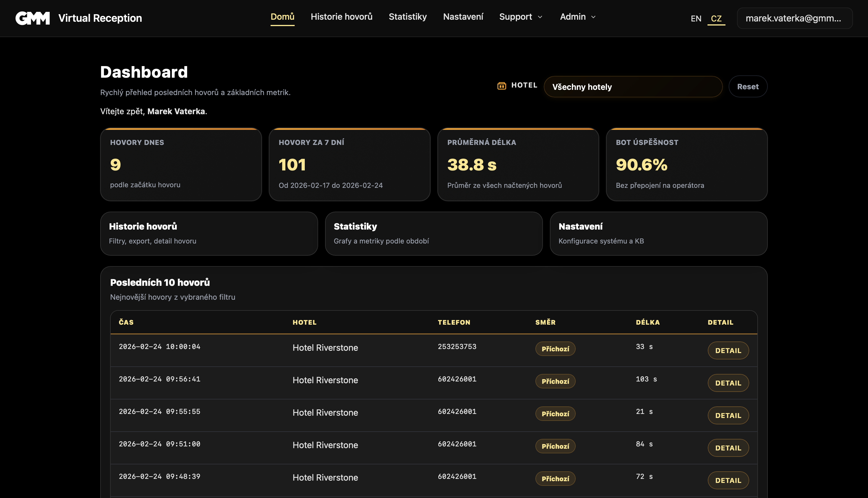This screenshot has width=868, height=498.
Task: Click Příchozí badge on 09:55:55 call
Action: click(555, 414)
